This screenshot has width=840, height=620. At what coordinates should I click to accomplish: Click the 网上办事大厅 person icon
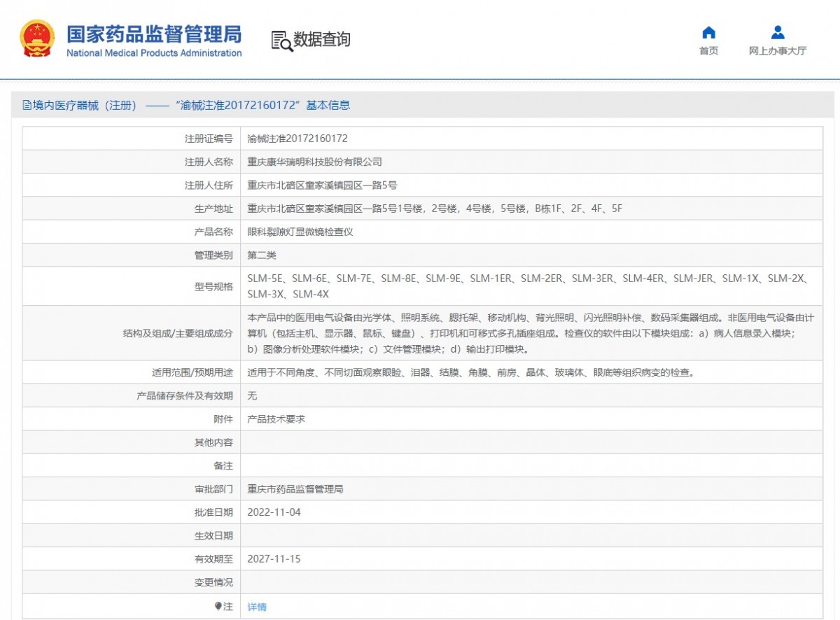777,33
